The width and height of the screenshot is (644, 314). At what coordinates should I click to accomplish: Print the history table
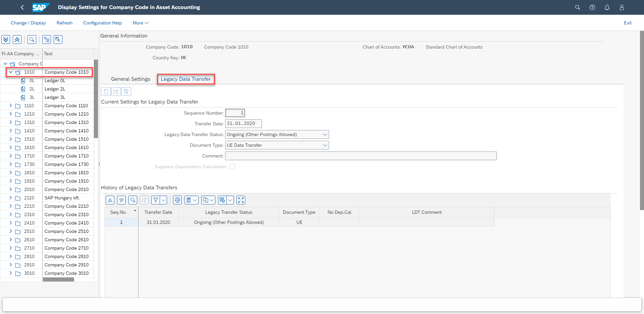[x=177, y=200]
